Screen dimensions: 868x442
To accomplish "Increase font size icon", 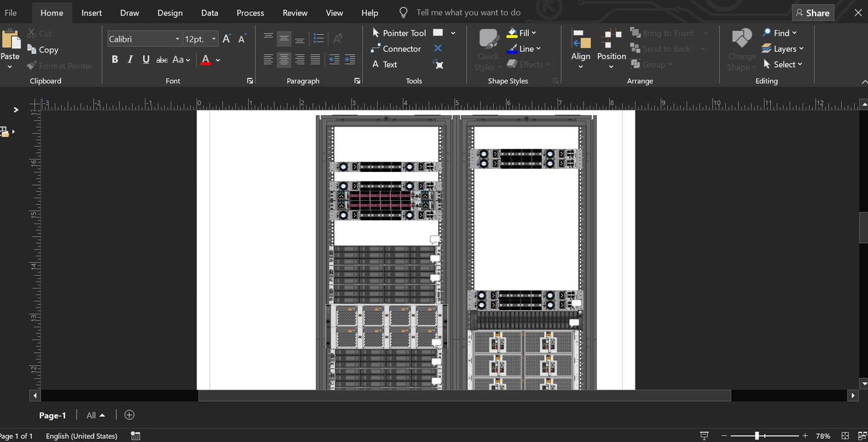I will pyautogui.click(x=227, y=39).
